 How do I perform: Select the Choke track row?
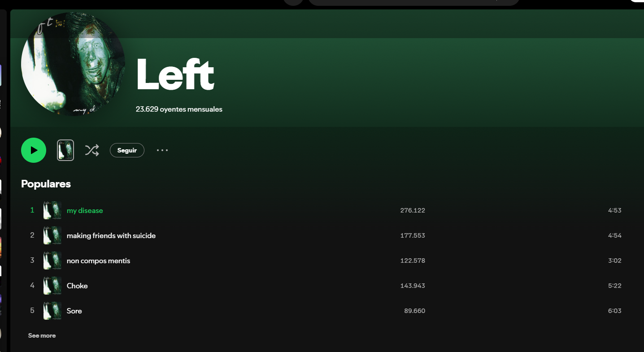(x=321, y=286)
